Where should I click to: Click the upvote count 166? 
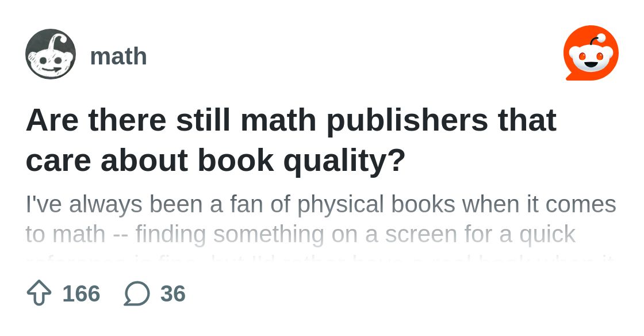click(x=81, y=293)
